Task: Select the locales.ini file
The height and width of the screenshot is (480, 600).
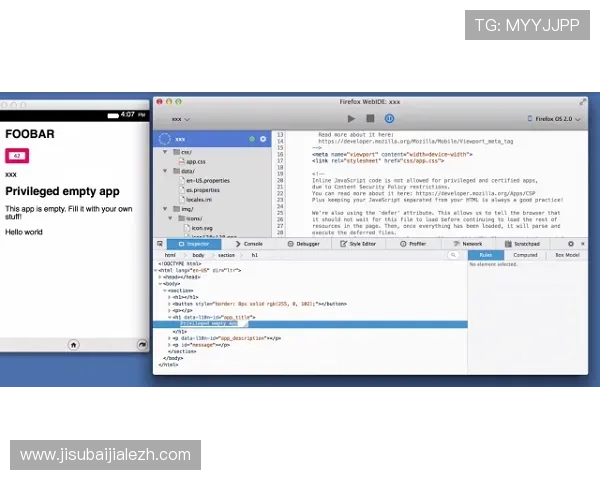Action: coord(200,199)
